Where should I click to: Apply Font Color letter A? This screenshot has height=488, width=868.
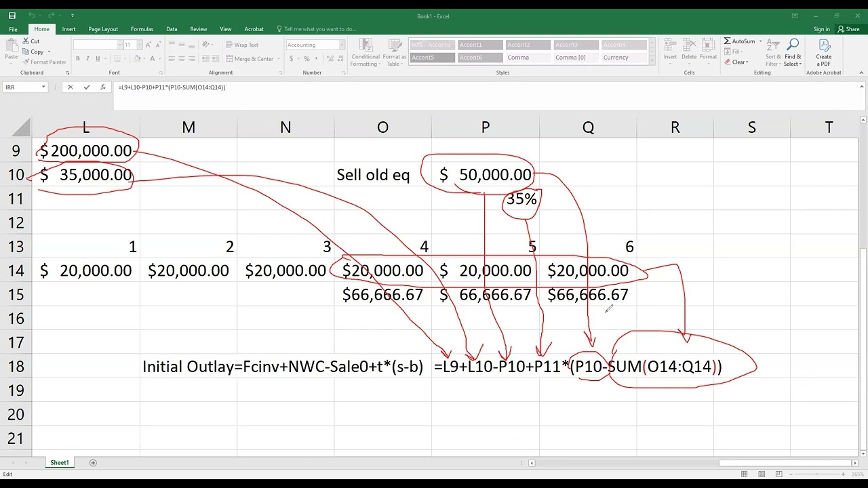click(x=152, y=59)
